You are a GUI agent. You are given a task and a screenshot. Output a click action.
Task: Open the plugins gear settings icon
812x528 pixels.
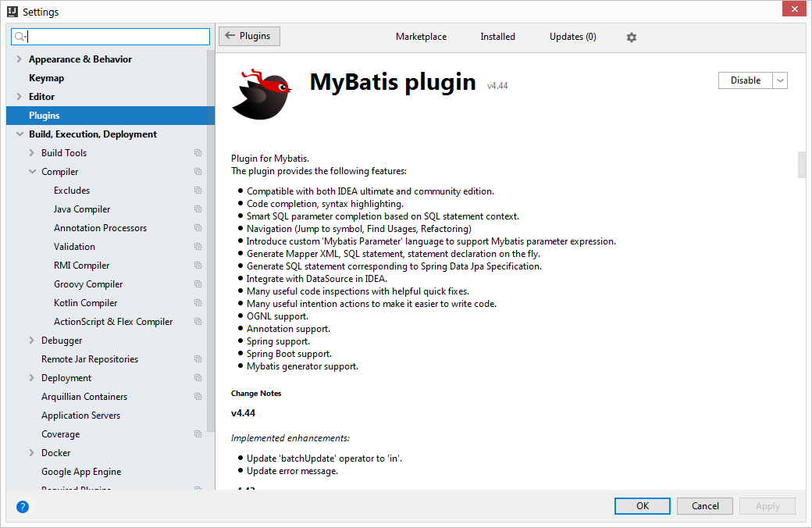click(x=632, y=37)
